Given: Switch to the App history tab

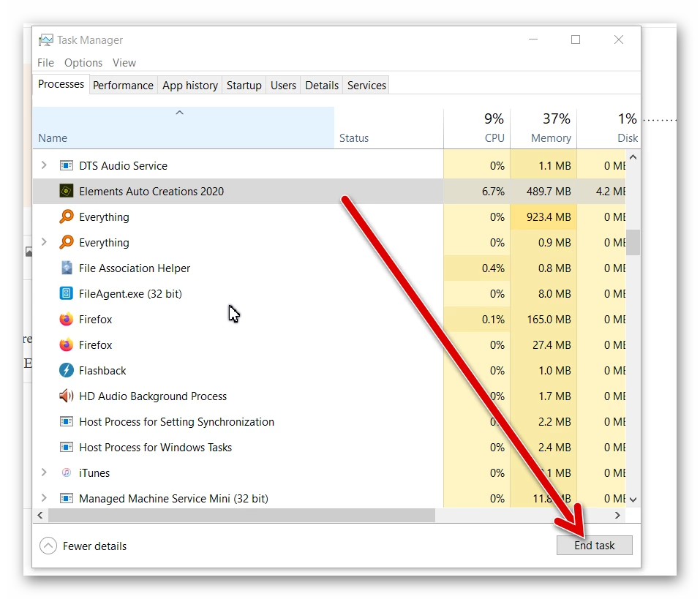Looking at the screenshot, I should click(190, 86).
